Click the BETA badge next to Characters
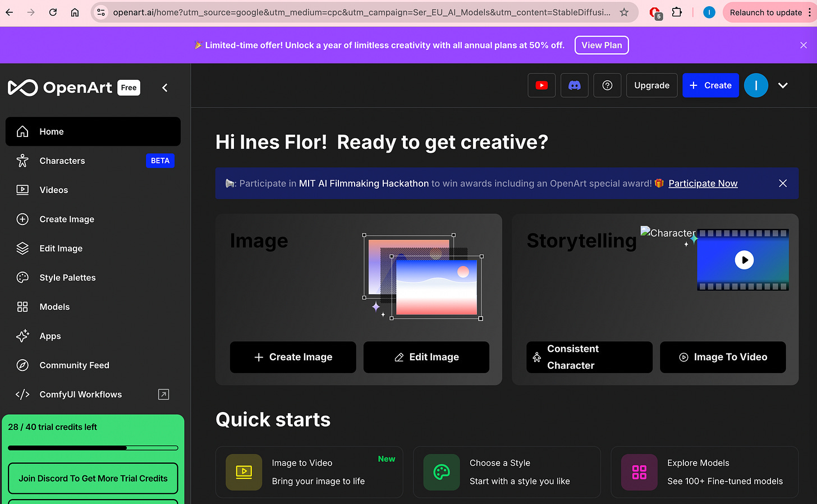This screenshot has height=504, width=817. [160, 161]
